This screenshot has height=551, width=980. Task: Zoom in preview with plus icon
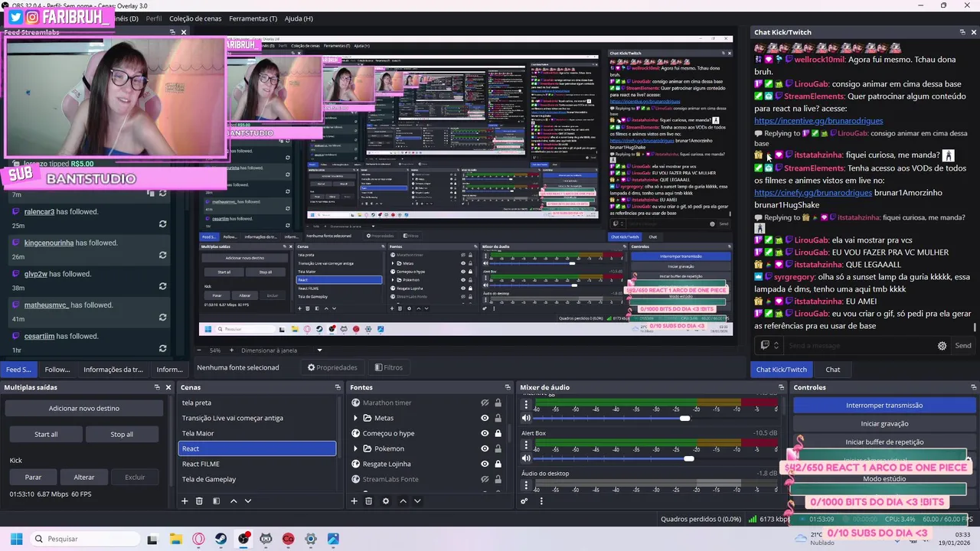click(x=231, y=350)
